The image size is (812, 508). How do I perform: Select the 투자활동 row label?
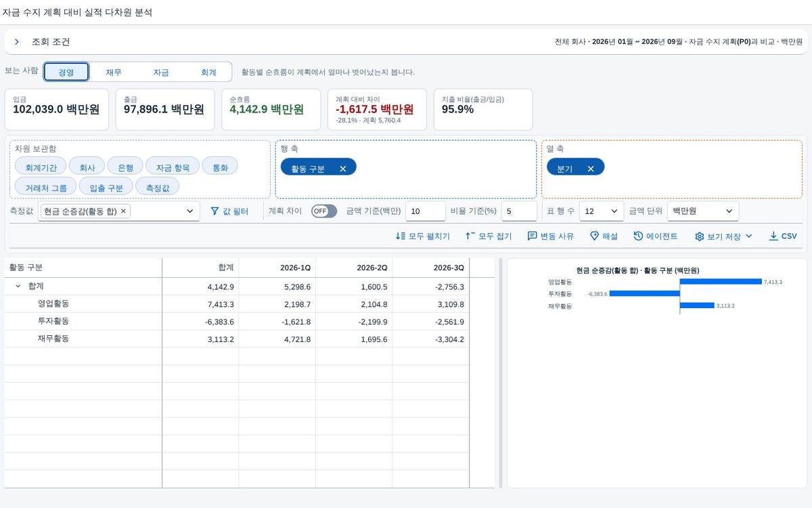pos(53,322)
